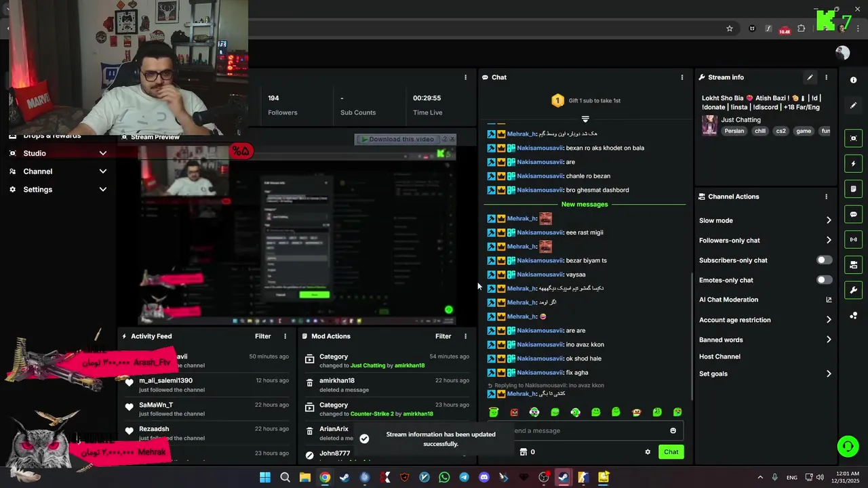Image resolution: width=868 pixels, height=488 pixels.
Task: Click the Persian stream tag
Action: tap(734, 131)
